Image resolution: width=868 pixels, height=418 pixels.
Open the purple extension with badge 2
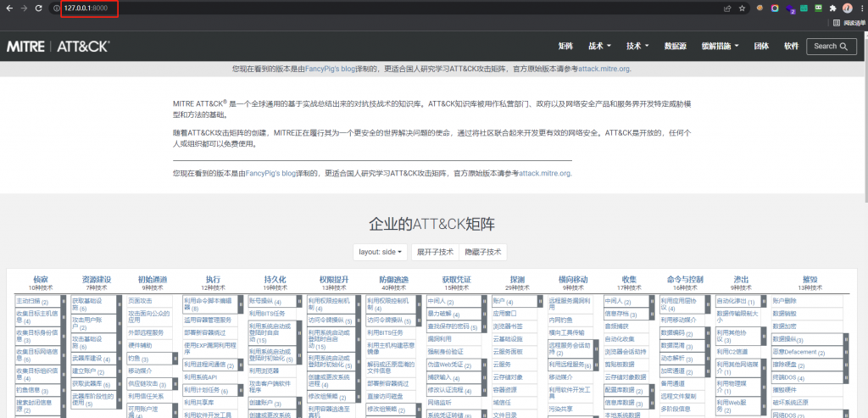(791, 8)
